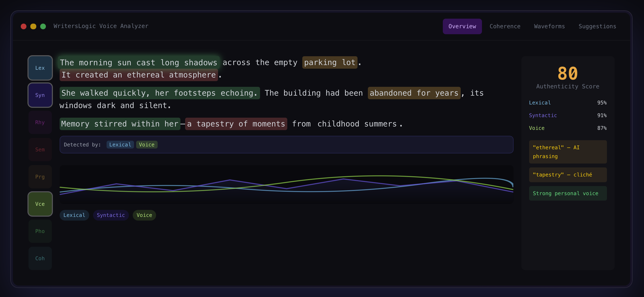Click the Lexical 95% score bar
Image resolution: width=644 pixels, height=297 pixels.
click(x=568, y=103)
